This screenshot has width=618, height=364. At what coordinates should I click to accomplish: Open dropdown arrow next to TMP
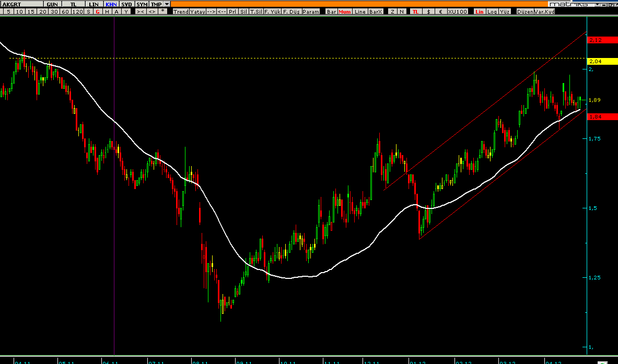[167, 4]
